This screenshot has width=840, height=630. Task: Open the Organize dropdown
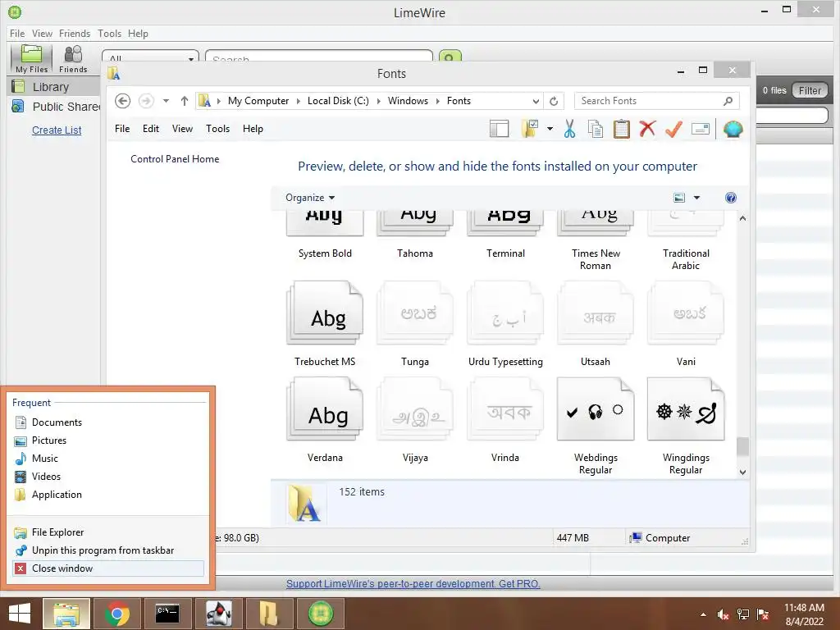click(310, 198)
